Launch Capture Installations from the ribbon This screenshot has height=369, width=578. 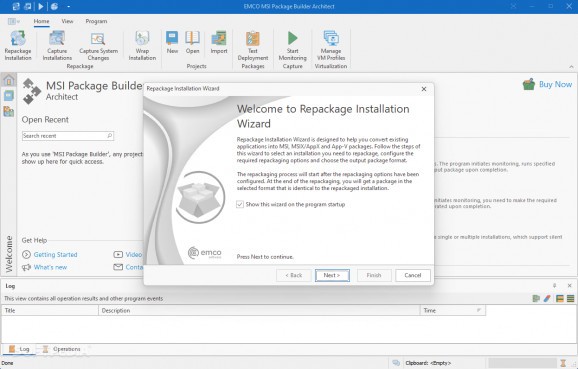[x=57, y=46]
